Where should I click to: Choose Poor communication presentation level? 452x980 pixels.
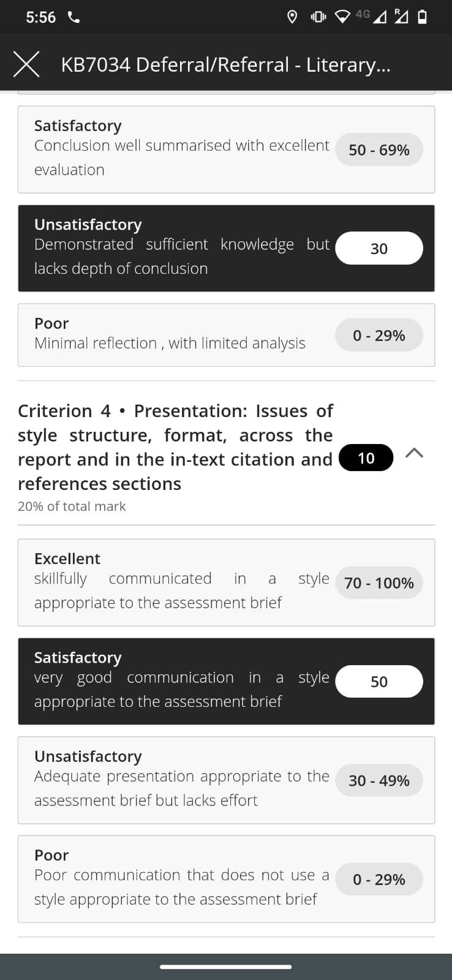(x=226, y=879)
